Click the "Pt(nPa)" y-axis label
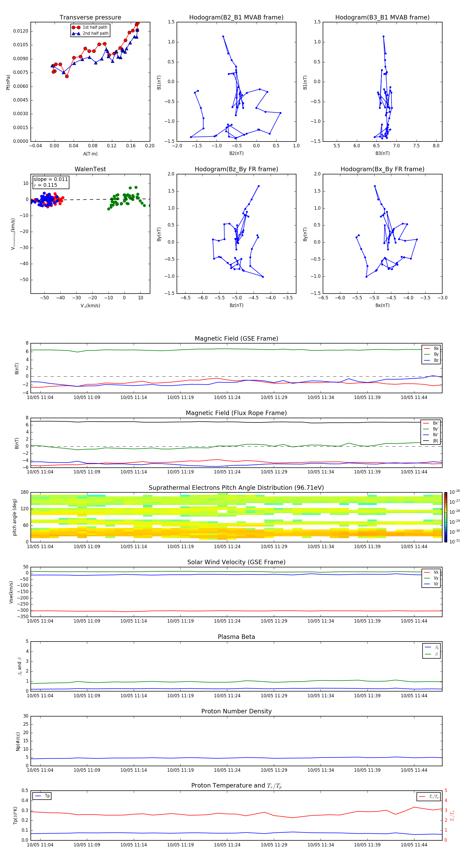The width and height of the screenshot is (473, 868). coord(8,82)
